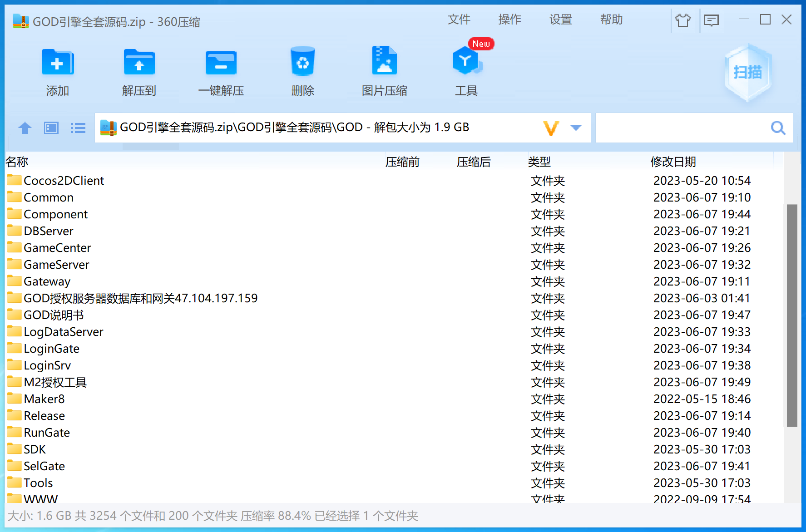The height and width of the screenshot is (532, 806).
Task: Click the 添加 (Add) toolbar icon
Action: [x=58, y=62]
